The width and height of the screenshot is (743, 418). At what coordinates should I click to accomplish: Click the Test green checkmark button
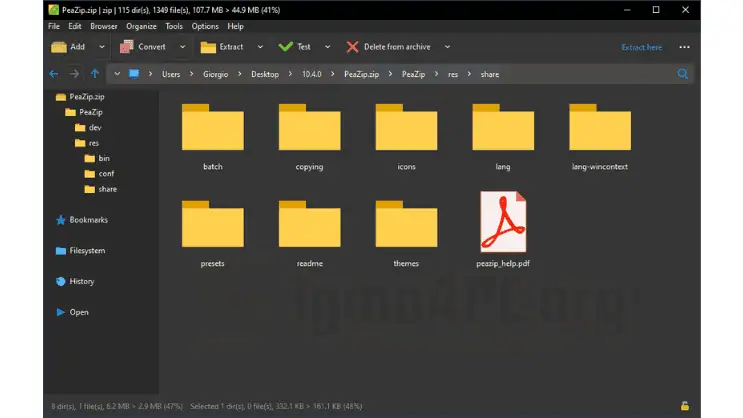[x=294, y=47]
